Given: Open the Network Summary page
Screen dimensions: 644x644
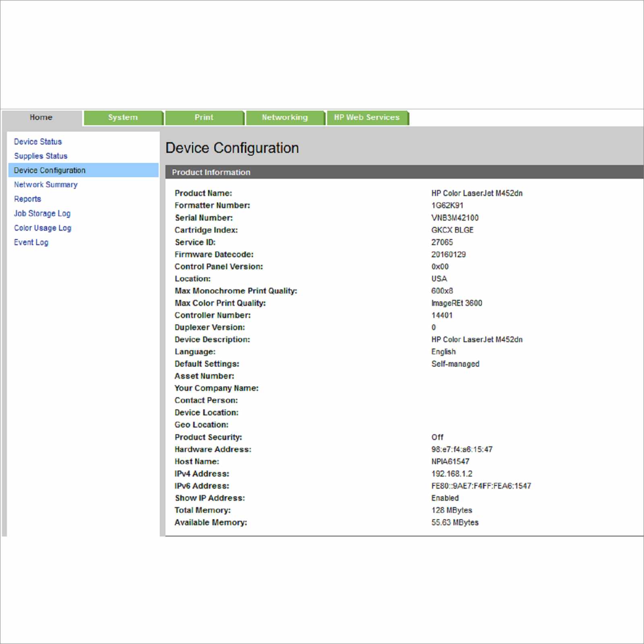Looking at the screenshot, I should click(46, 185).
